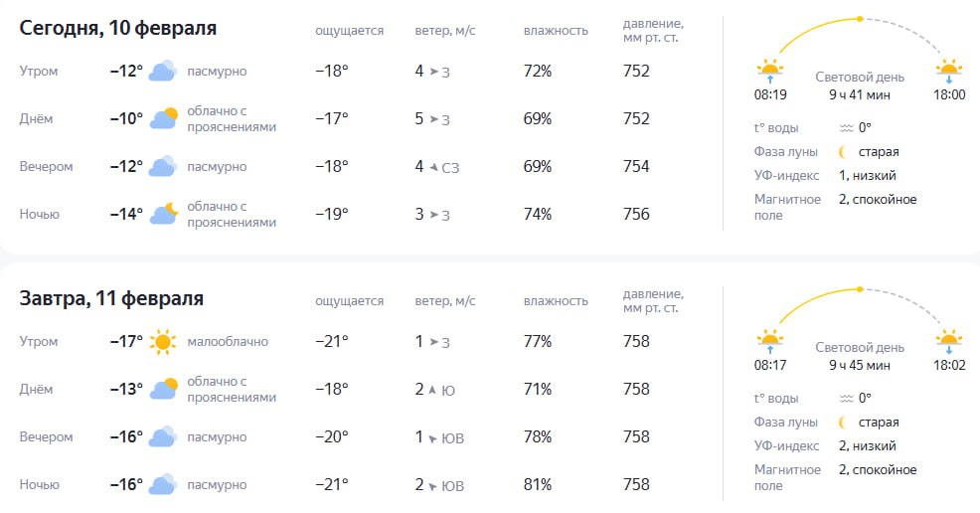Click the "Завтра, 11 февраля" heading
The height and width of the screenshot is (513, 980).
click(x=111, y=298)
